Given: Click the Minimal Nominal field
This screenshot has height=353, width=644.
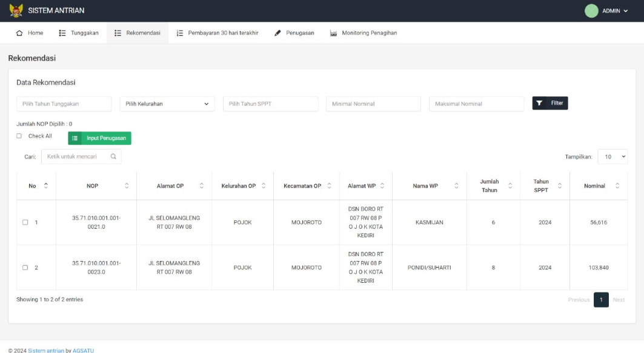Looking at the screenshot, I should (x=373, y=104).
